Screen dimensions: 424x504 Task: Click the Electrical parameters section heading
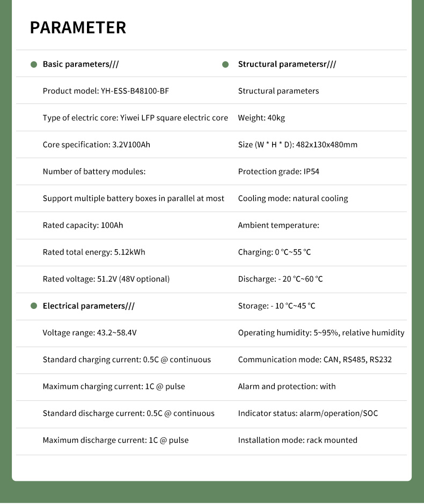[89, 306]
